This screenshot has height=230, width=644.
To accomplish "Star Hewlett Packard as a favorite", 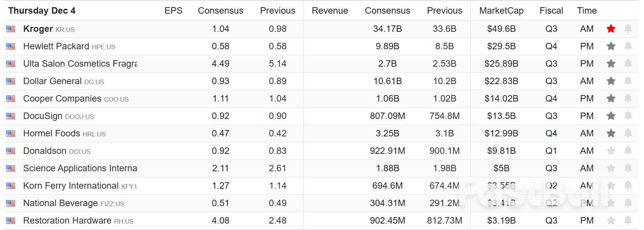I will click(x=611, y=46).
